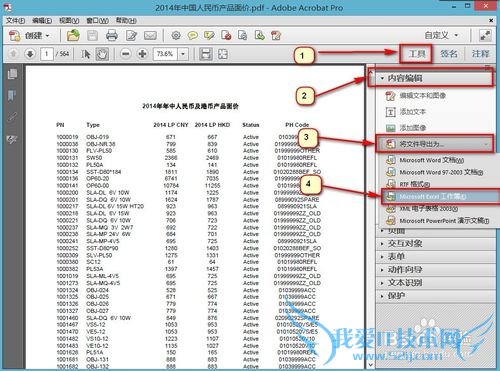Click the settings gear icon in toolbar
This screenshot has width=500, height=371.
point(176,35)
